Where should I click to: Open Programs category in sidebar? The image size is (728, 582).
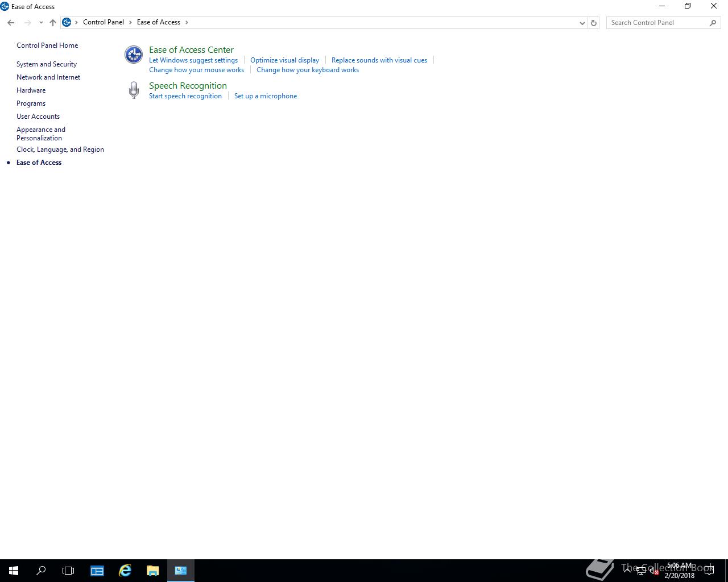pyautogui.click(x=31, y=103)
